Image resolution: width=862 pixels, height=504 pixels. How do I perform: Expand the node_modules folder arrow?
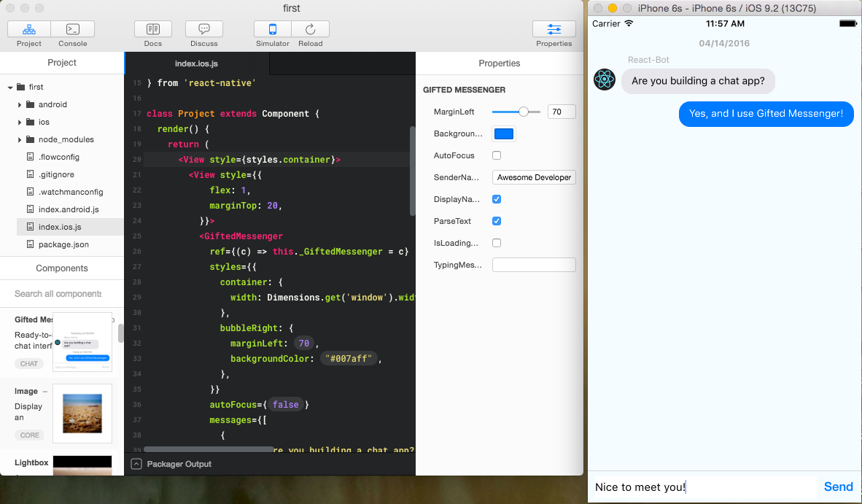point(19,139)
